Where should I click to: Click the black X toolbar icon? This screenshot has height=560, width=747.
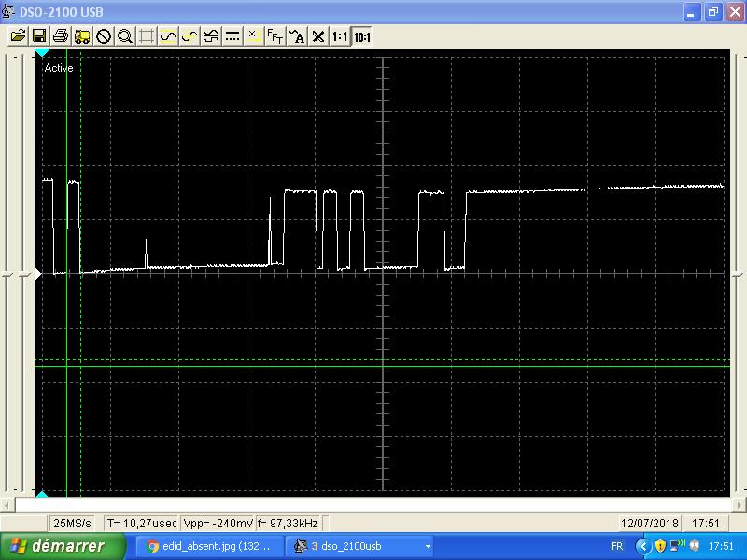pyautogui.click(x=318, y=36)
